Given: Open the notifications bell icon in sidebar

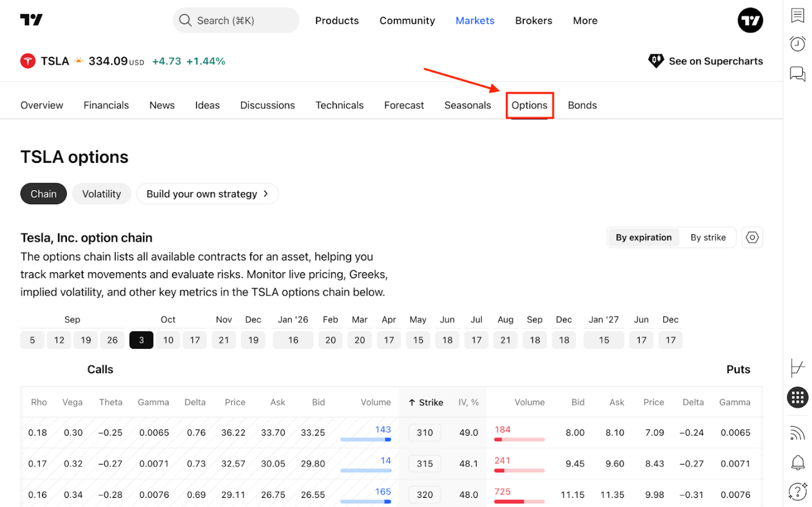Looking at the screenshot, I should click(x=797, y=462).
